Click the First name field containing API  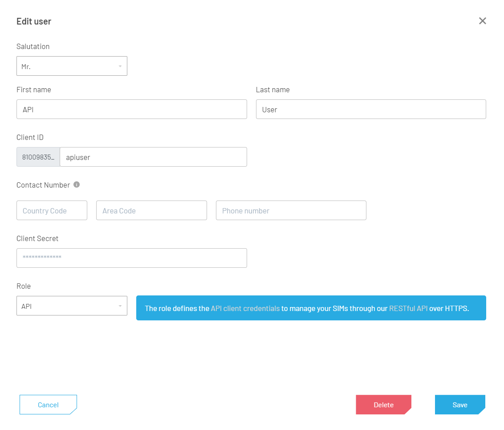[131, 109]
